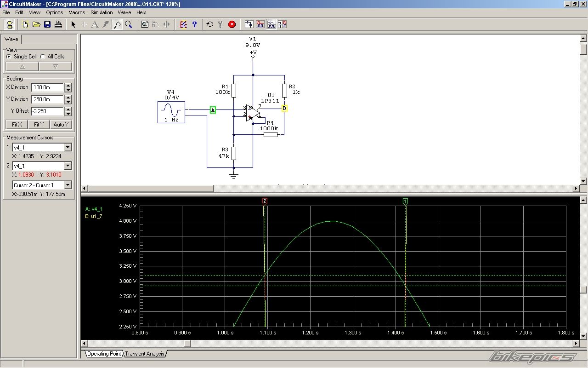Viewport: 588px width, 368px height.
Task: Open a circuit file with folder icon
Action: (36, 24)
